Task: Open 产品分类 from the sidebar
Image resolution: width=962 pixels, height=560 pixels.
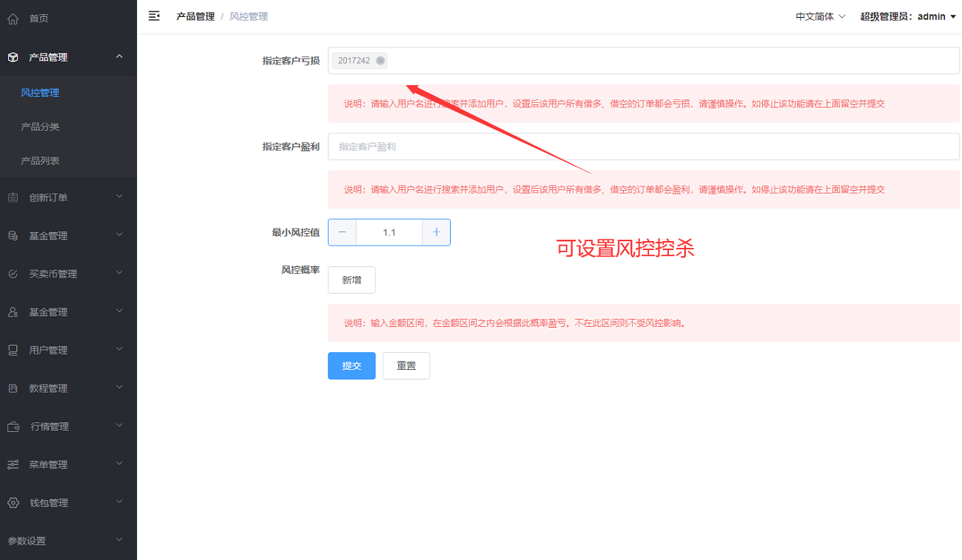Action: [38, 126]
